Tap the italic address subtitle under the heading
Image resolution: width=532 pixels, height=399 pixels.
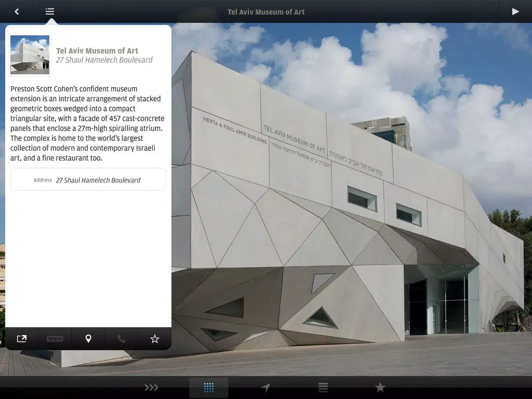point(104,60)
